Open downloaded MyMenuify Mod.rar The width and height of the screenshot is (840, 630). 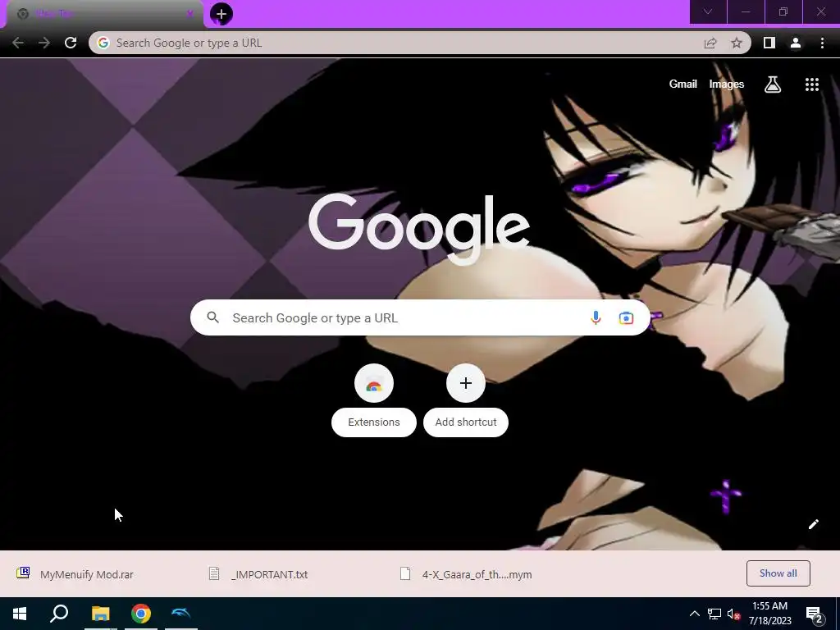click(x=75, y=574)
